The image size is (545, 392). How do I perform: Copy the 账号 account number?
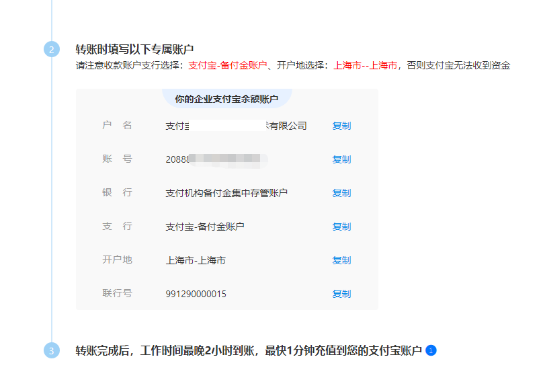pyautogui.click(x=341, y=159)
